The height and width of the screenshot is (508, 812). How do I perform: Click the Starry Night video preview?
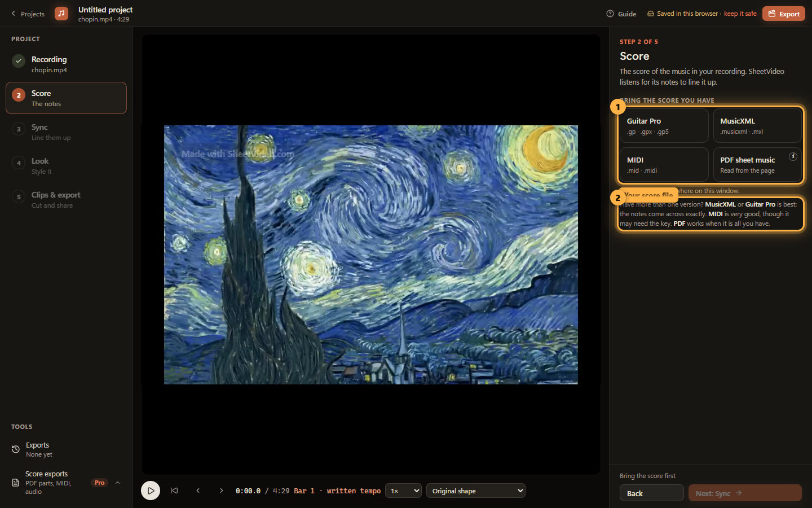point(371,255)
